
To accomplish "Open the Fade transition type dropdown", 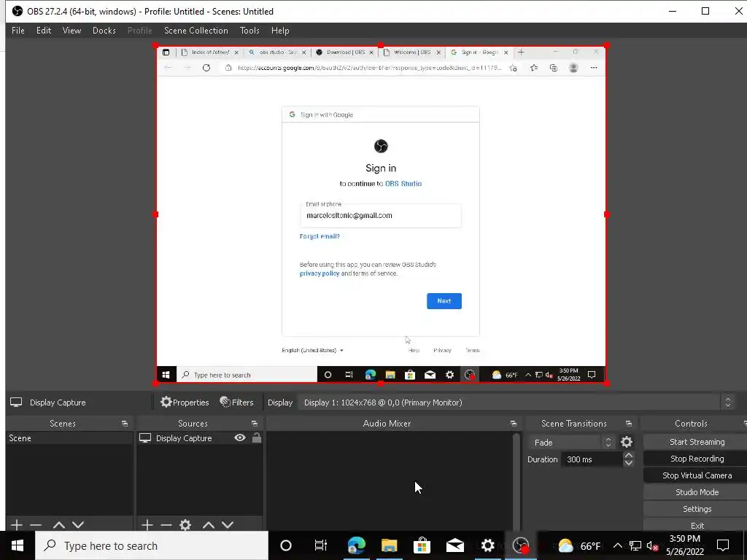I will 570,443.
